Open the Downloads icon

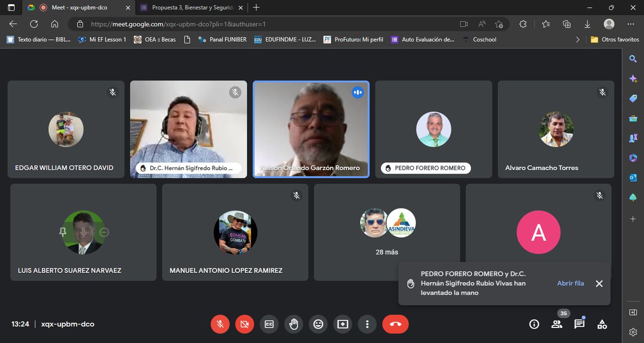click(x=587, y=24)
